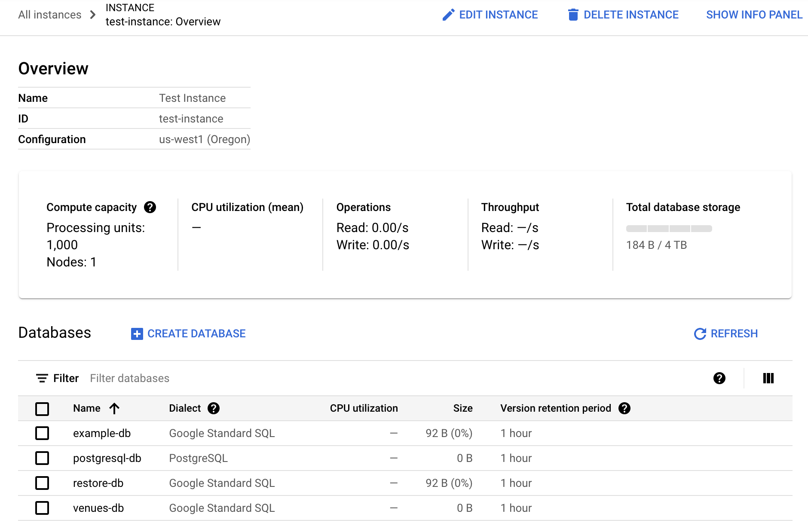Click the breadcrumb chevron after All instances

[x=92, y=15]
